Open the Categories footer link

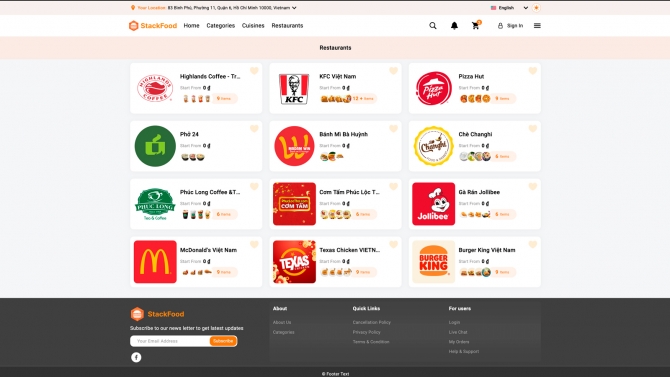coord(283,332)
